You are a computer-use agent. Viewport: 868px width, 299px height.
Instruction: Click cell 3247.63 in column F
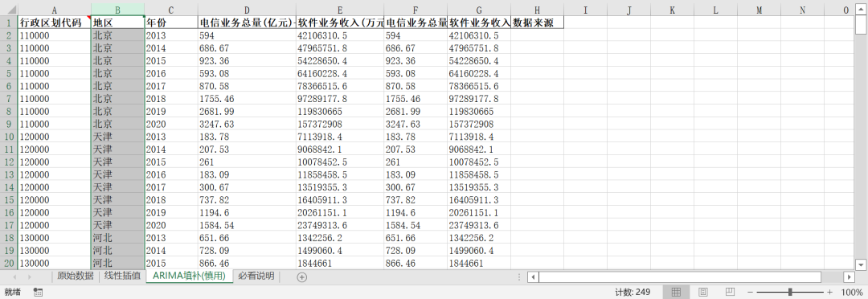(416, 124)
